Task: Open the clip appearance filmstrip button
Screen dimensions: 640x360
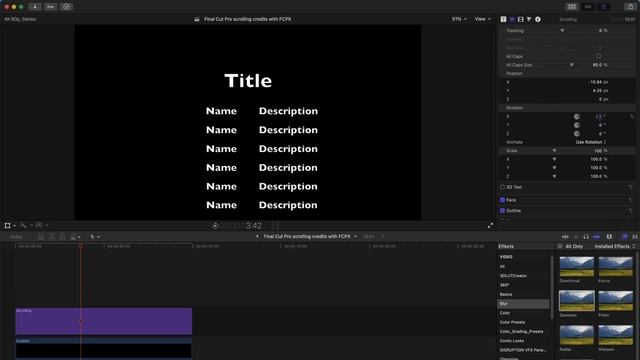Action: pos(609,236)
